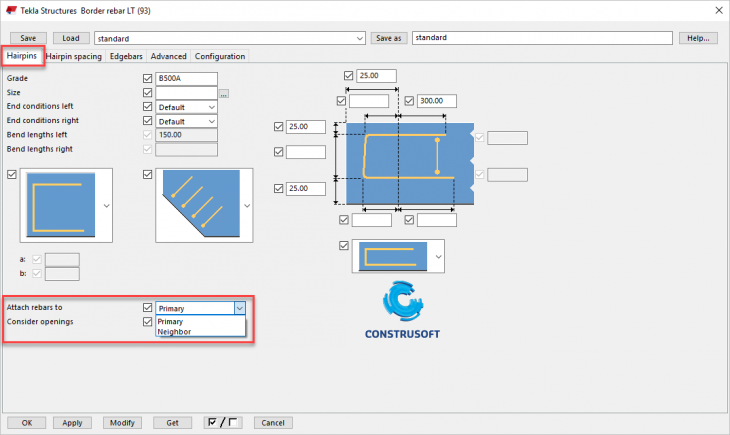Screen dimensions: 730x435
Task: Expand the U-shaped hairpin picture dropdown arrow
Action: point(438,257)
